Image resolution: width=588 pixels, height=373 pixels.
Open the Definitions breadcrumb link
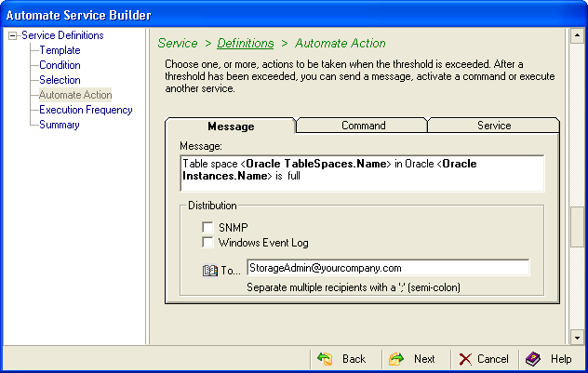point(246,43)
